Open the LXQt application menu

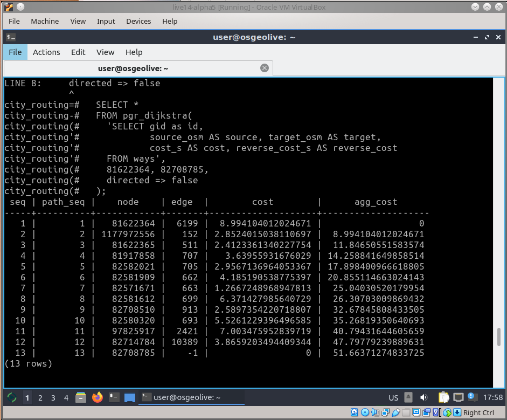pyautogui.click(x=12, y=397)
